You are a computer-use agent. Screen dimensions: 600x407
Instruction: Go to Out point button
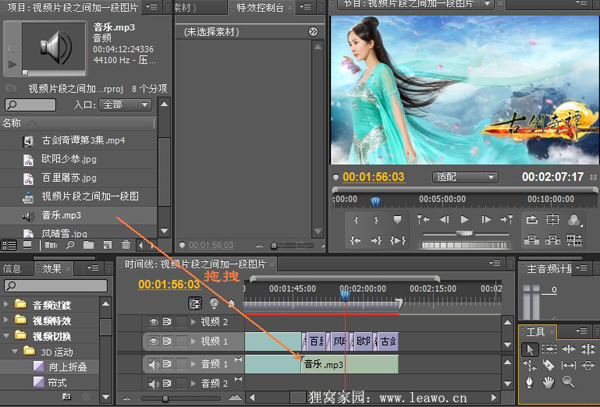click(377, 240)
